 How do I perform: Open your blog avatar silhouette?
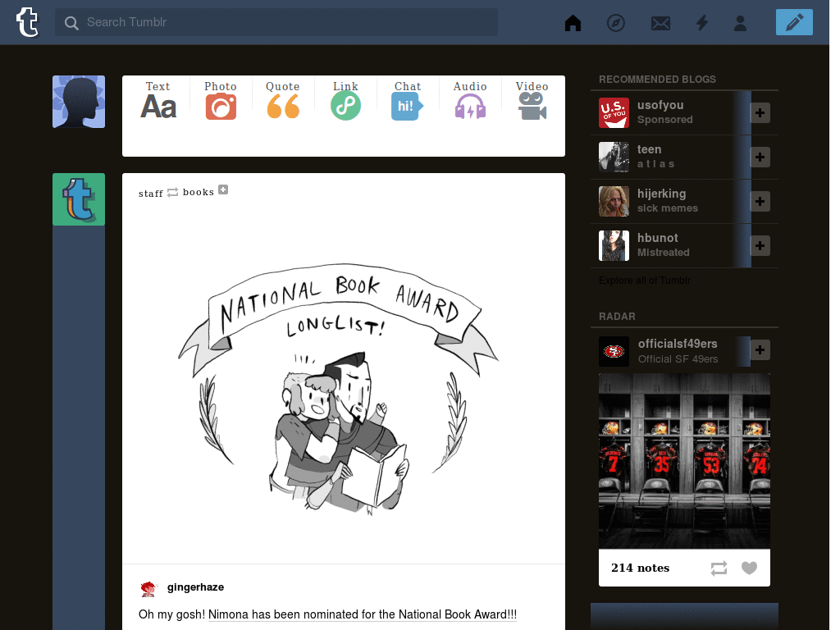tap(79, 102)
